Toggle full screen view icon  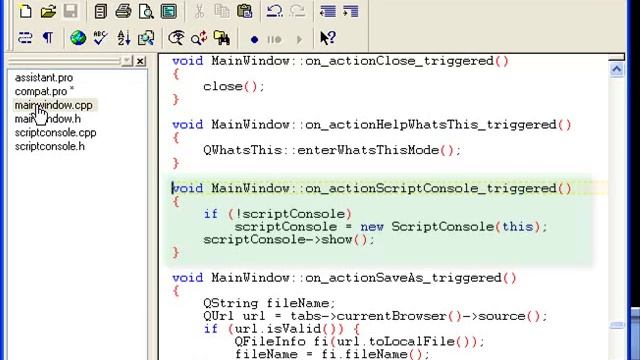coord(169,11)
